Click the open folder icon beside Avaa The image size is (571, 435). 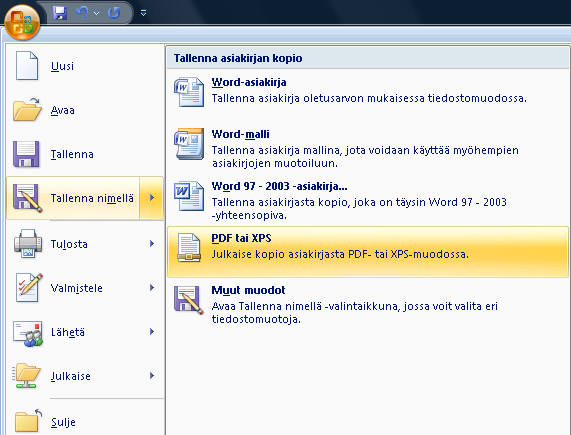[27, 110]
